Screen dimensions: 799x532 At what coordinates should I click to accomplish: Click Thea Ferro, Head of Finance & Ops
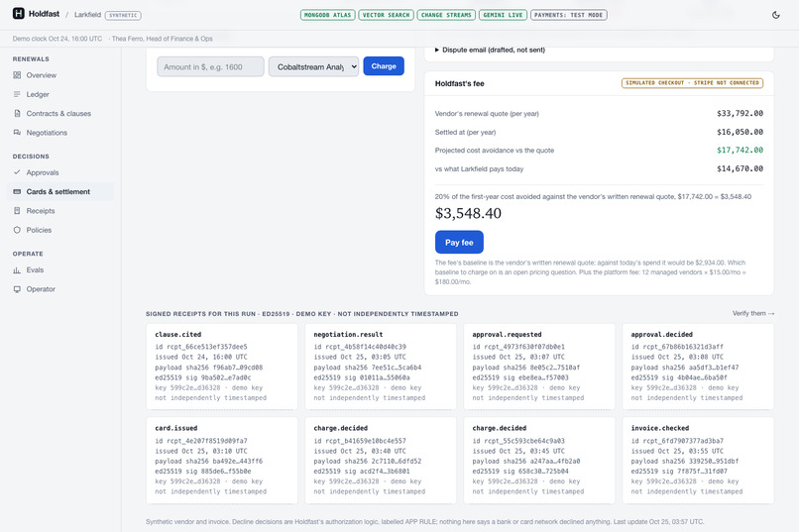tap(162, 39)
